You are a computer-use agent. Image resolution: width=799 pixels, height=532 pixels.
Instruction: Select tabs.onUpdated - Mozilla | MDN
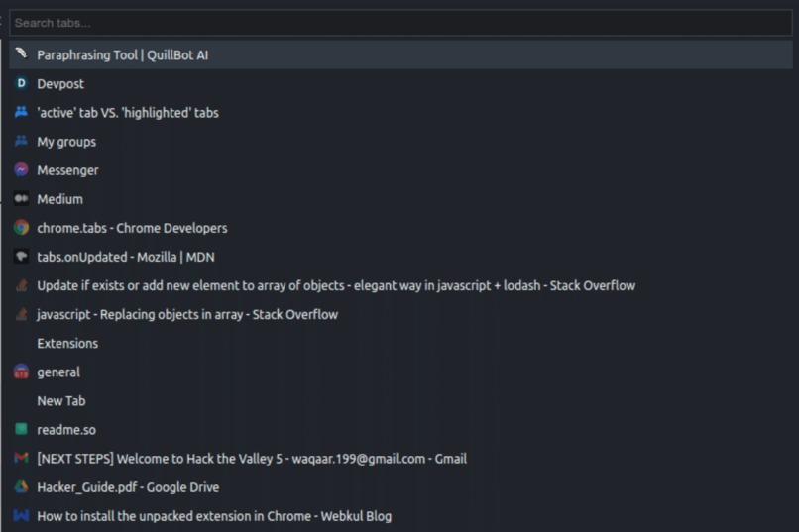tap(400, 257)
